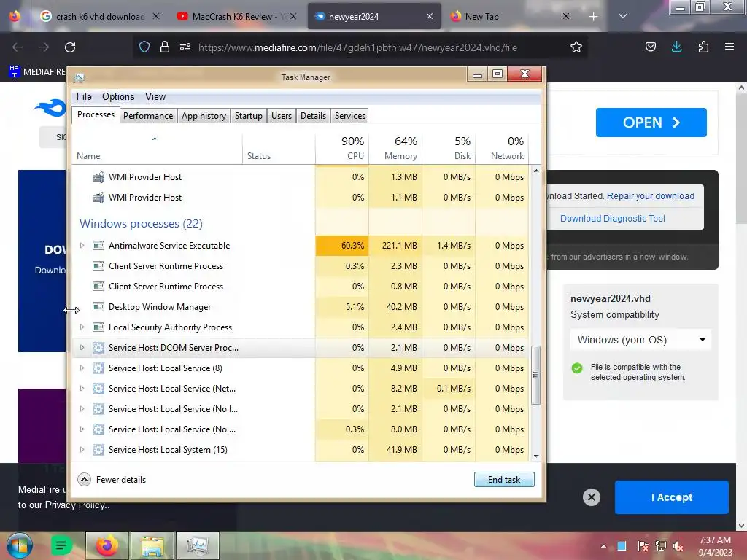Open the File menu in Task Manager
747x560 pixels.
click(84, 97)
